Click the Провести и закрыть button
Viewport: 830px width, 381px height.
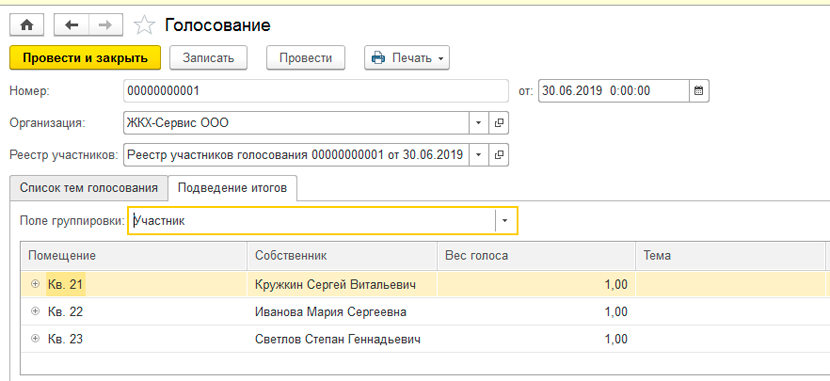point(85,58)
